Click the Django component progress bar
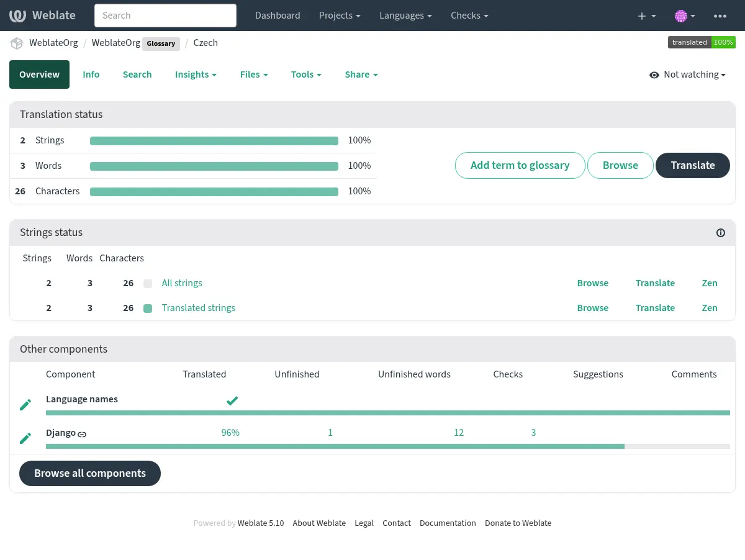This screenshot has height=560, width=745. (388, 446)
